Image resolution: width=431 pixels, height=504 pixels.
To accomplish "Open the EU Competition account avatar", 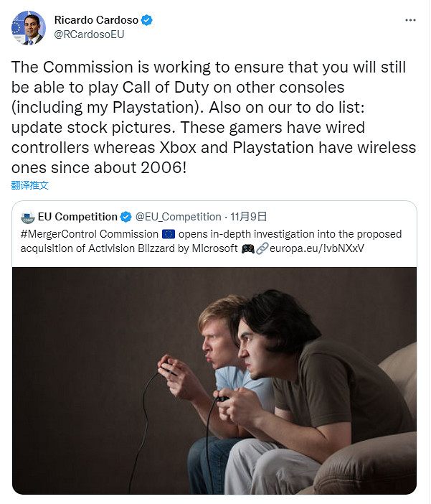I will (28, 217).
